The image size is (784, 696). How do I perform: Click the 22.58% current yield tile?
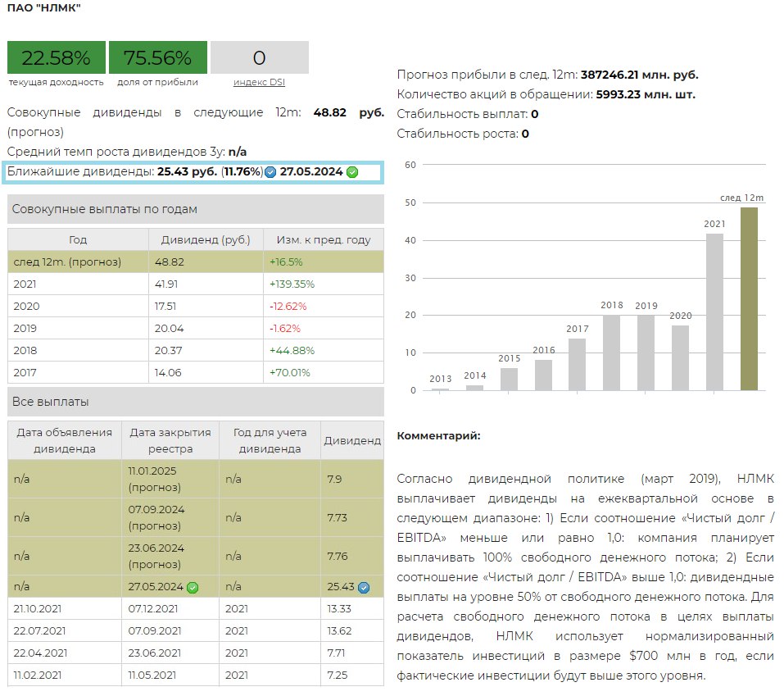click(x=56, y=58)
